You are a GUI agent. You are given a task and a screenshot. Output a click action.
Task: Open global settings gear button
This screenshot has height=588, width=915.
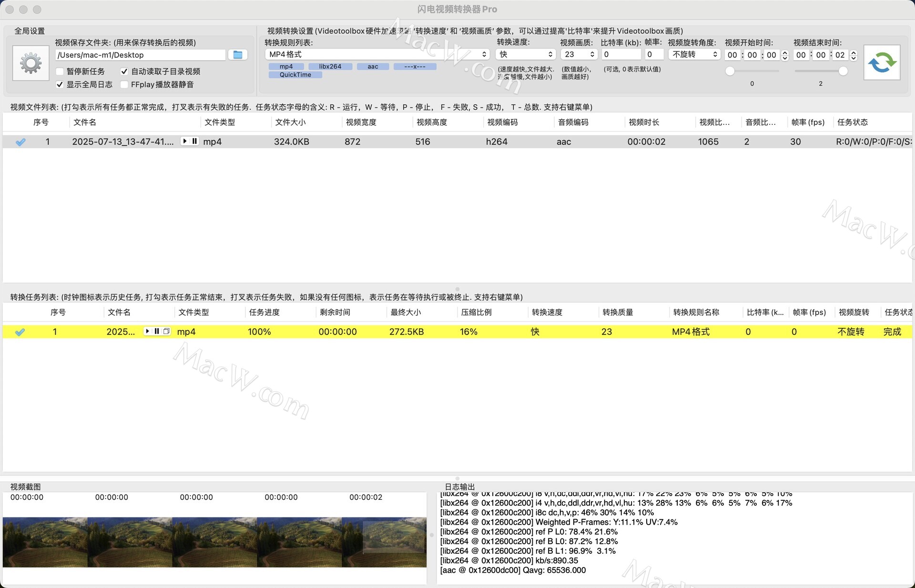[31, 63]
